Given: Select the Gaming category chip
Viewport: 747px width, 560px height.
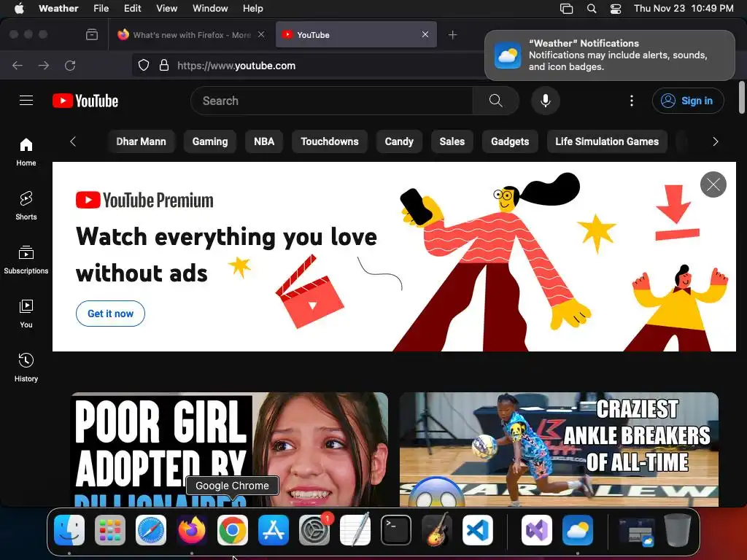Looking at the screenshot, I should pyautogui.click(x=210, y=141).
